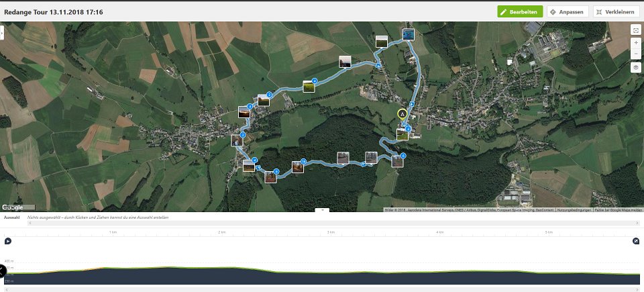Click the play icon at elevation profile start
The width and height of the screenshot is (644, 292).
click(8, 241)
